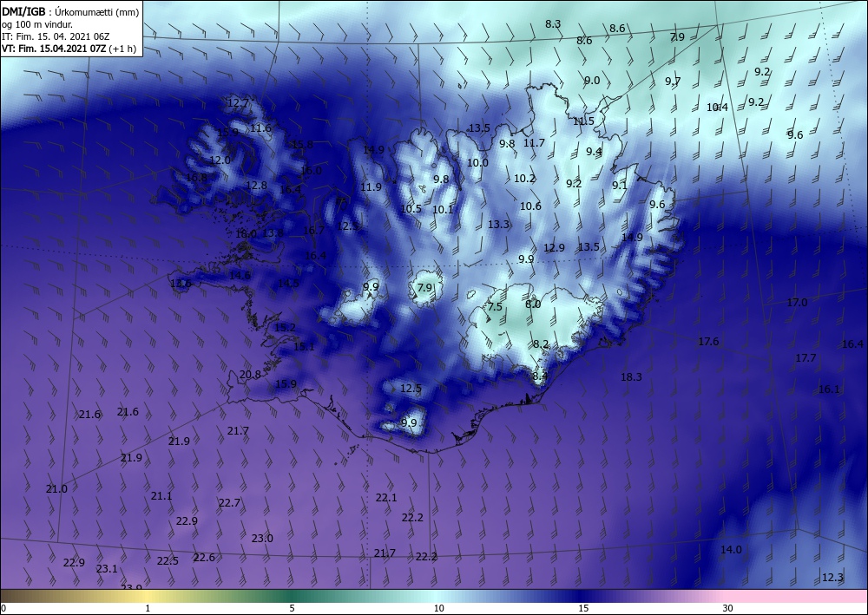Click the 13.3 value label
868x615 pixels.
[498, 224]
